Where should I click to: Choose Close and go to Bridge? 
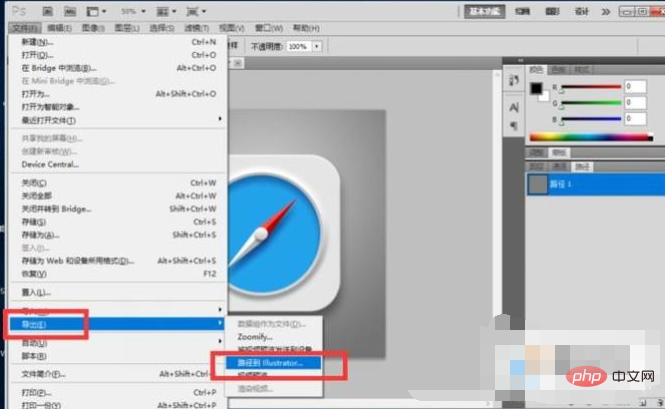(118, 209)
